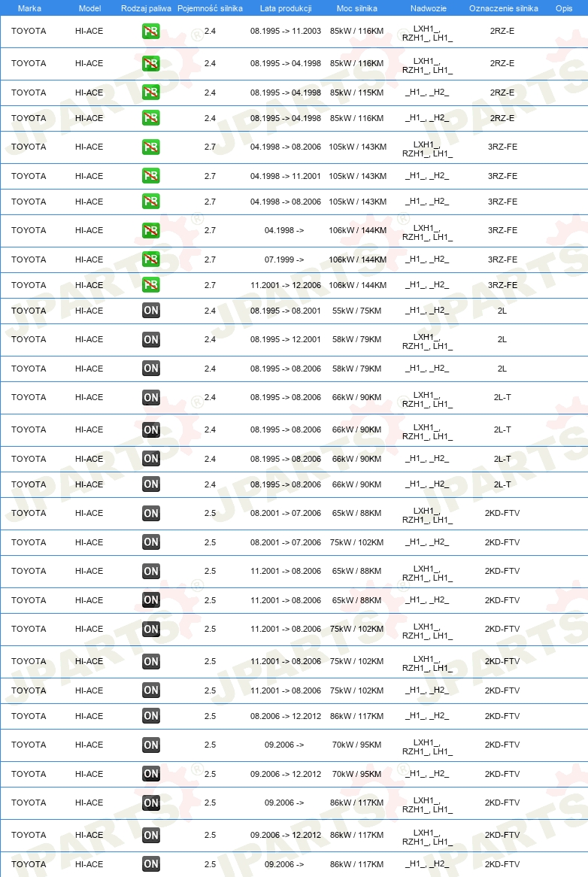Click _H1_, _H2_ body cell in 07.1999 -> row

pyautogui.click(x=427, y=259)
